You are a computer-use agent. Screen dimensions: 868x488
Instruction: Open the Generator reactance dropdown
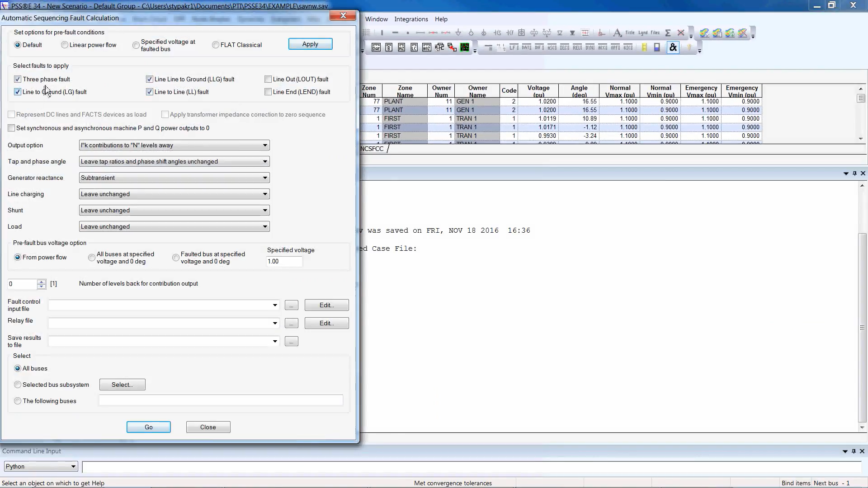pos(174,178)
